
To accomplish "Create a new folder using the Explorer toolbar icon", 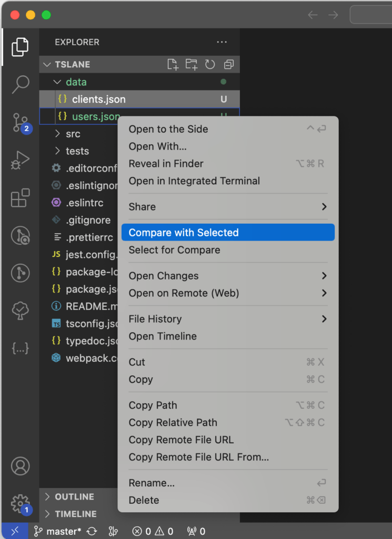I will tap(192, 64).
